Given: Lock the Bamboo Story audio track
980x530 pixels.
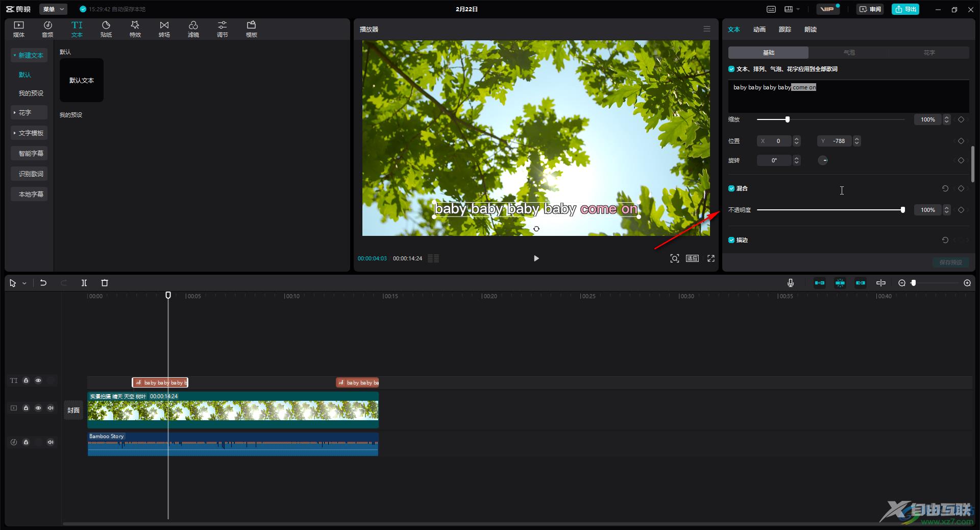Looking at the screenshot, I should click(26, 442).
